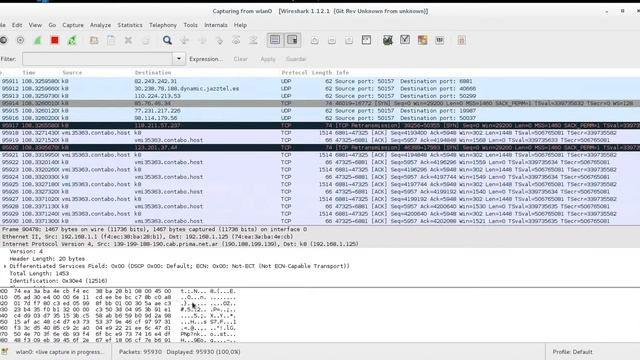
Task: Select last packet row 95930
Action: point(320,221)
